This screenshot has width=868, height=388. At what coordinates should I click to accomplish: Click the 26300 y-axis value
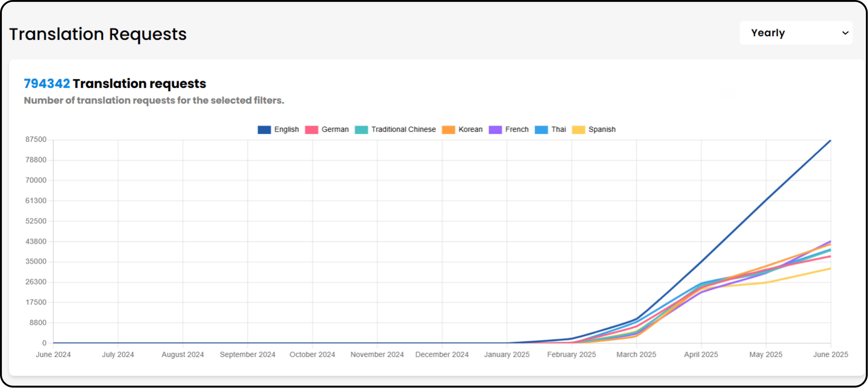(x=36, y=282)
